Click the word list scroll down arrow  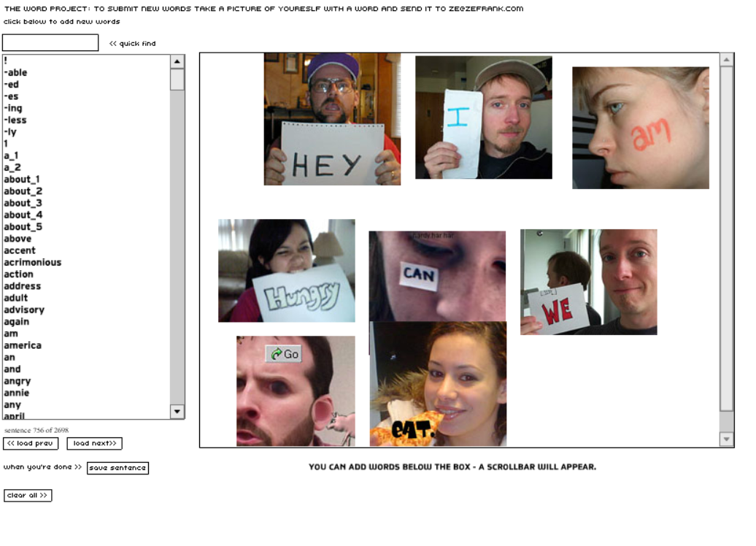click(x=177, y=412)
